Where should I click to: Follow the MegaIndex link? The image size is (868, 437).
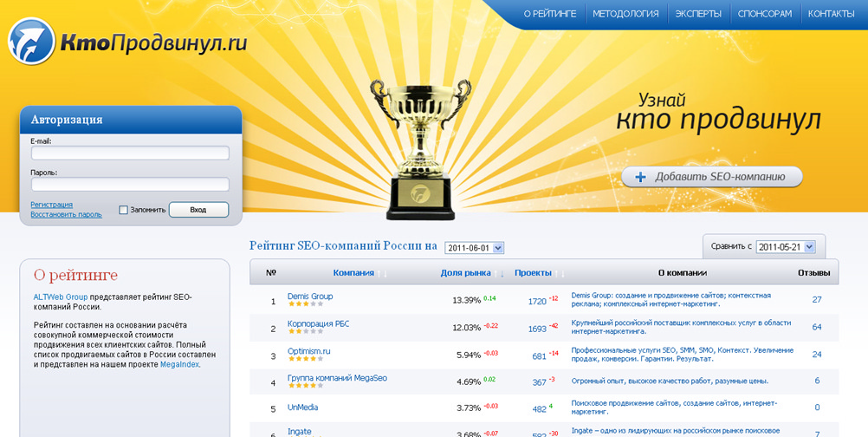[x=180, y=364]
